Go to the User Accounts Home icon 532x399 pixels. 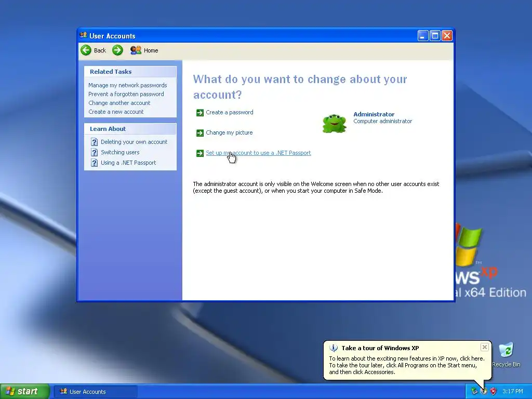pyautogui.click(x=136, y=50)
